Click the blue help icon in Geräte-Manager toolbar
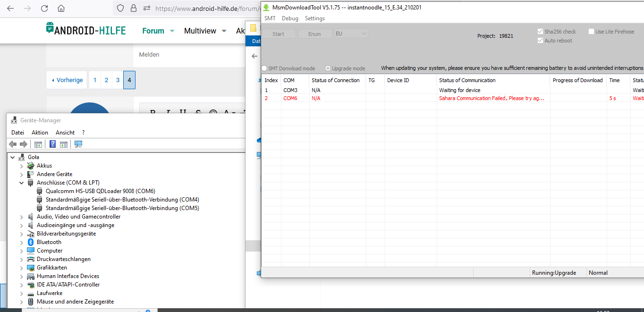The image size is (644, 312). click(52, 144)
